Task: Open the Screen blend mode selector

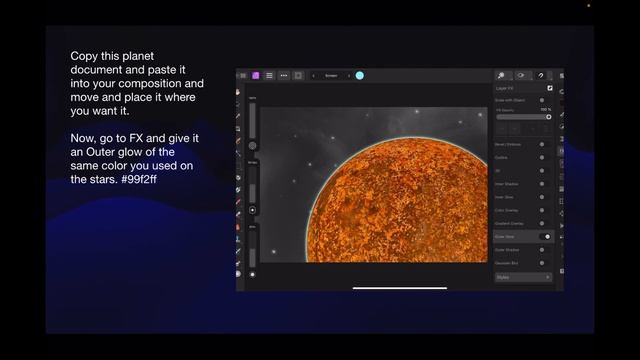Action: pos(331,76)
